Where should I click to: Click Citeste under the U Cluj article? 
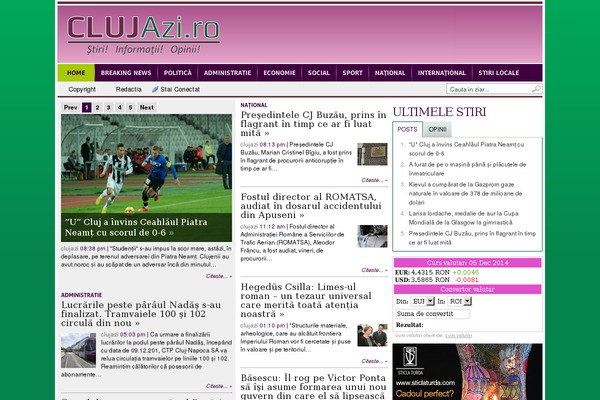coord(218,276)
